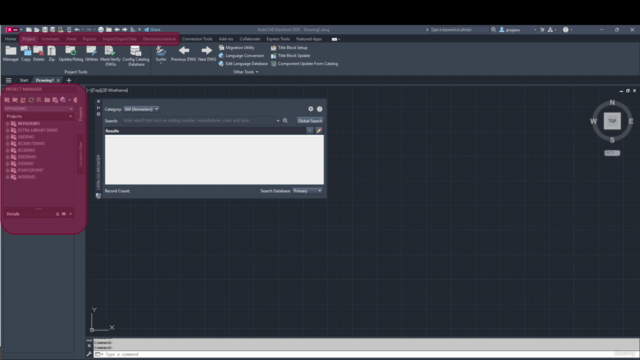The width and height of the screenshot is (640, 360).
Task: Open the Import/Export Data ribbon tab
Action: tap(120, 39)
